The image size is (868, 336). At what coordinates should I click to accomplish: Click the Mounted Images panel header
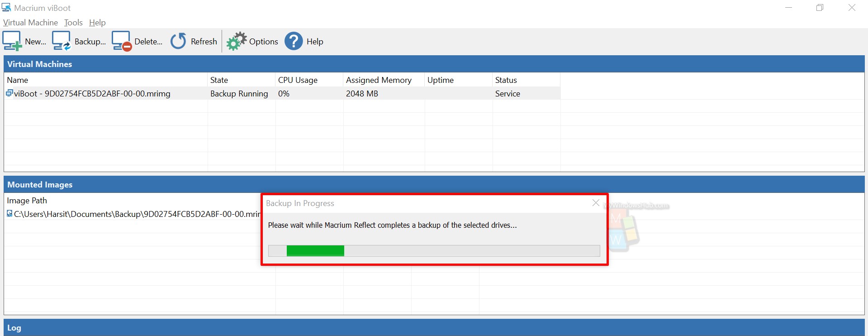tap(434, 184)
